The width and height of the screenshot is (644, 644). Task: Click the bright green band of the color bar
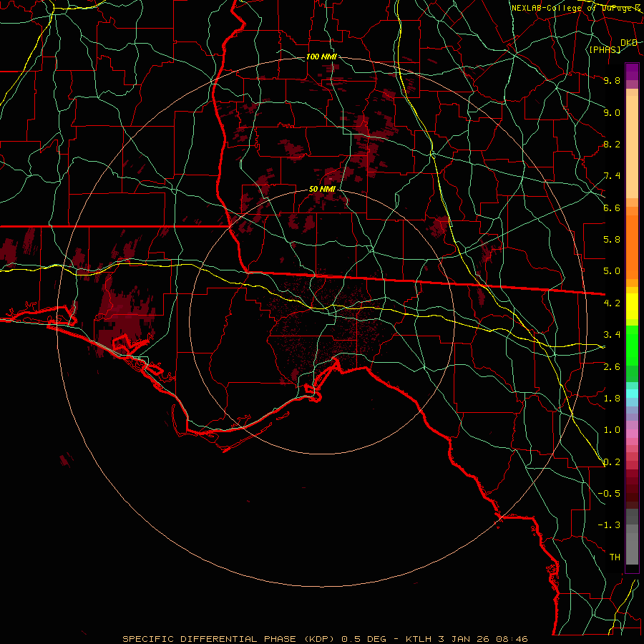click(632, 345)
